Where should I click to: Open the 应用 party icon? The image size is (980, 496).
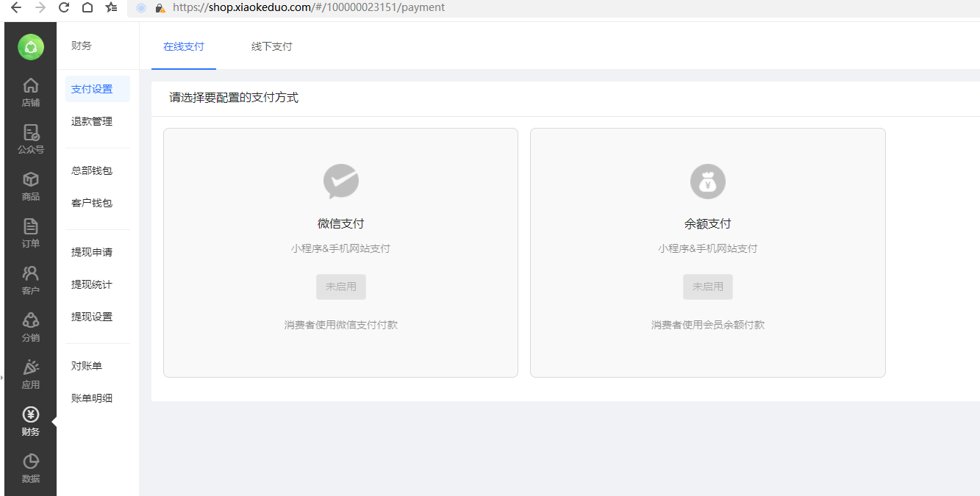click(31, 367)
